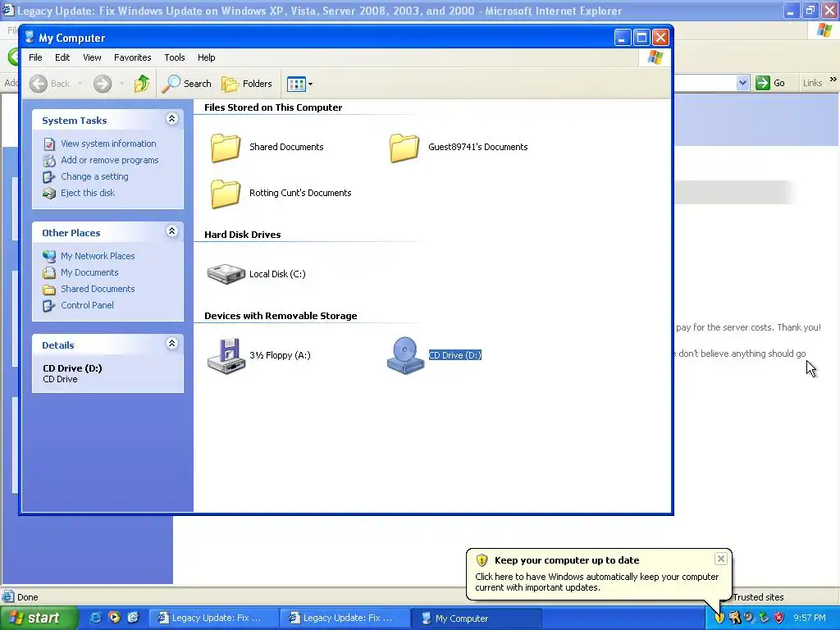Click the Go button in Internet Explorer
The height and width of the screenshot is (630, 840).
pyautogui.click(x=770, y=83)
